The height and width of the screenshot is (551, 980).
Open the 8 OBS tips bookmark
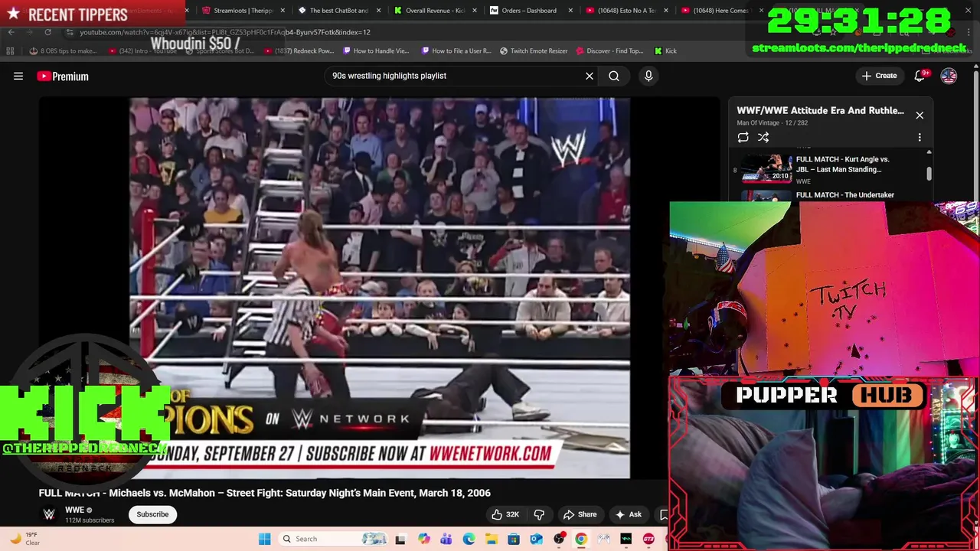click(64, 51)
